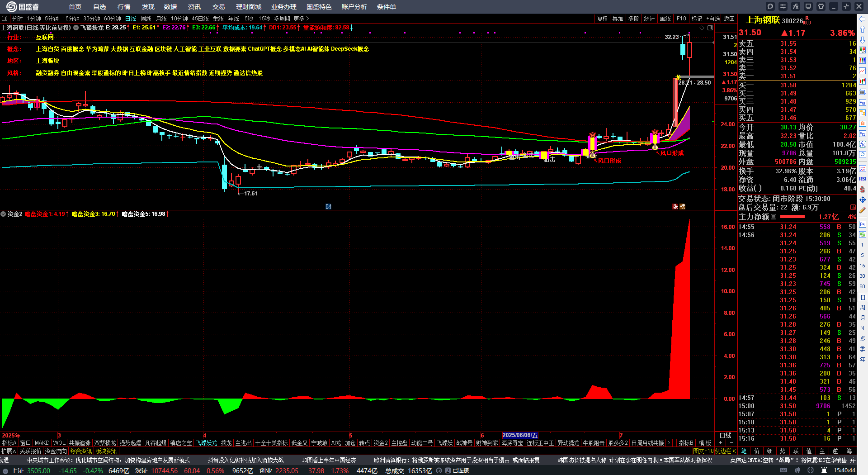
Task: Click the window split icon at chart top right
Action: click(x=710, y=28)
